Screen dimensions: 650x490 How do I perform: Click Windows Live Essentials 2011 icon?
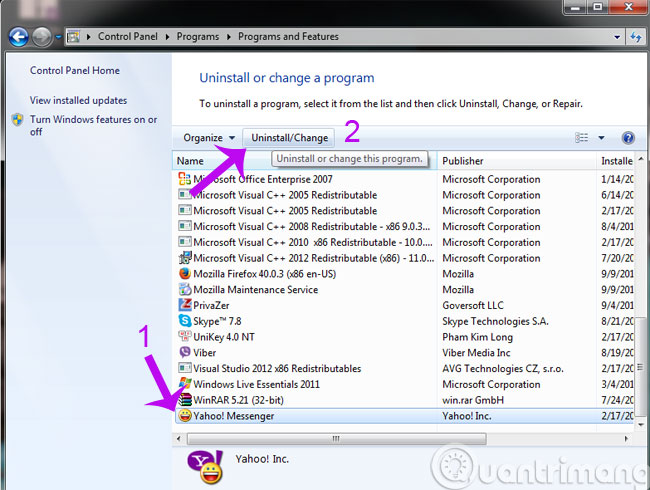point(184,384)
